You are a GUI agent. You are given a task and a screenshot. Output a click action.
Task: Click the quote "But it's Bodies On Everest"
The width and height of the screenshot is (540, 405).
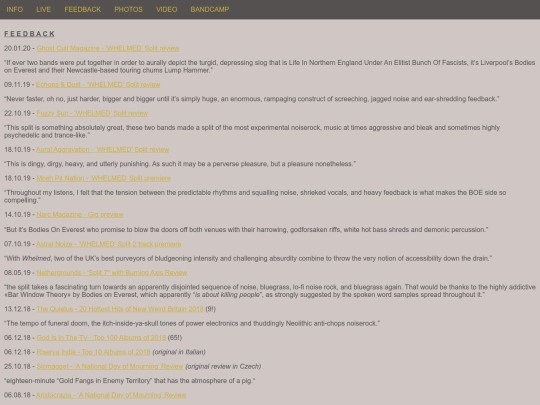pos(246,229)
